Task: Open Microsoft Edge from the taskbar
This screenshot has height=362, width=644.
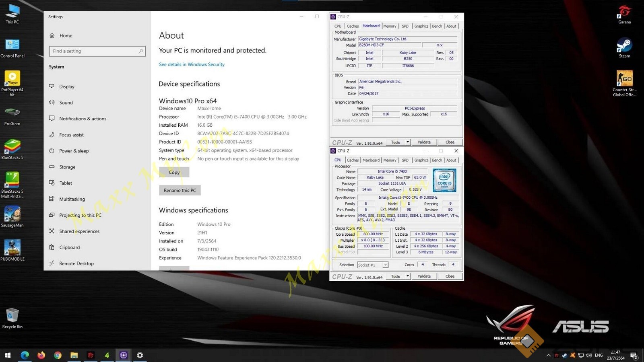Action: coord(25,355)
